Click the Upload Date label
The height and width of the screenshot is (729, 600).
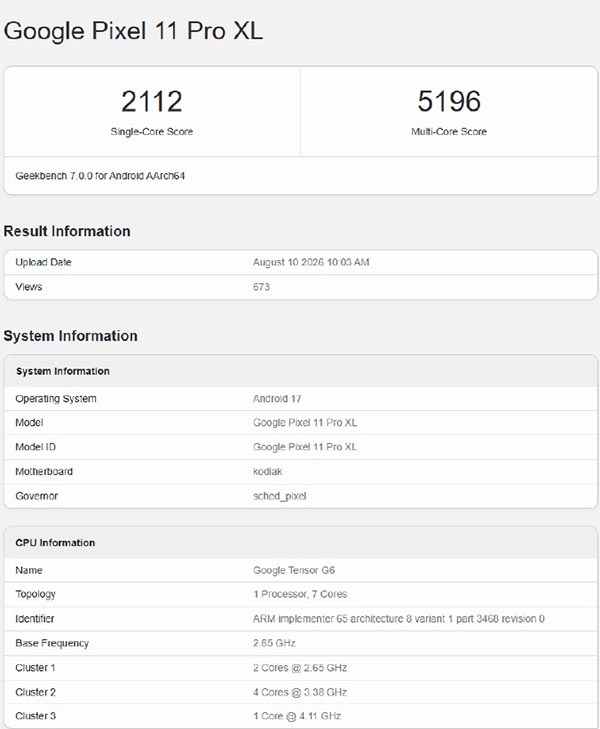43,262
